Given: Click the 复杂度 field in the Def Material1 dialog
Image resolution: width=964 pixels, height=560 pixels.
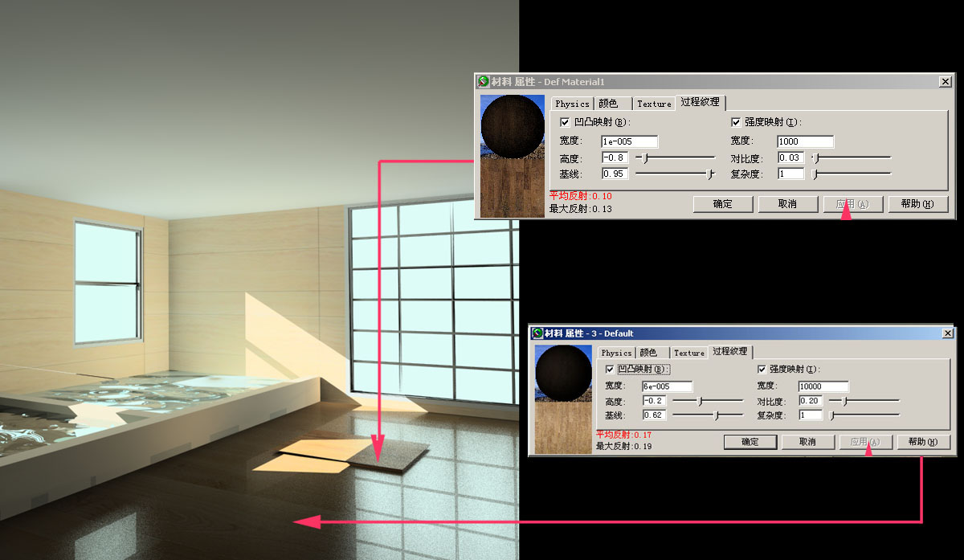Looking at the screenshot, I should (790, 174).
